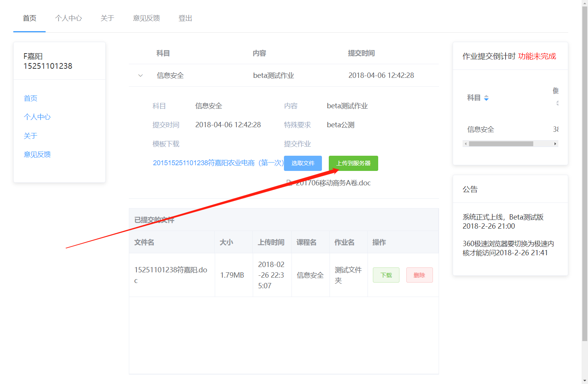Image resolution: width=588 pixels, height=384 pixels.
Task: Click 意见反馈 link in left sidebar
Action: point(37,155)
